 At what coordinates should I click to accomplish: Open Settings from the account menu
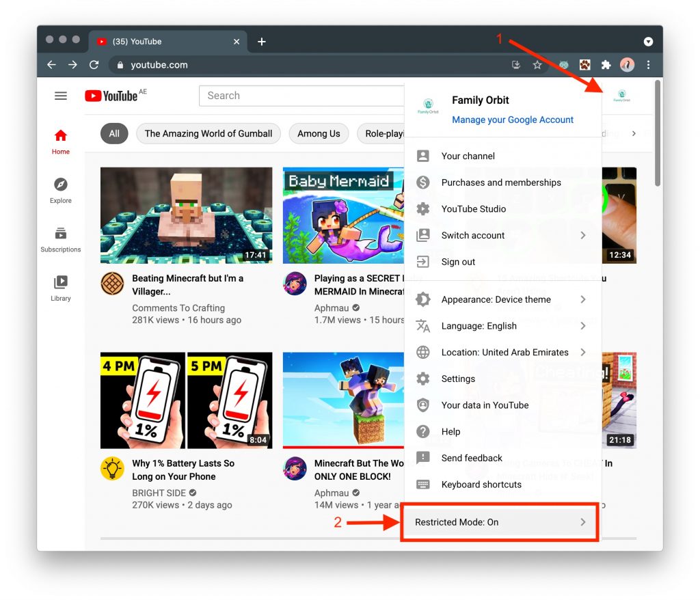point(458,379)
